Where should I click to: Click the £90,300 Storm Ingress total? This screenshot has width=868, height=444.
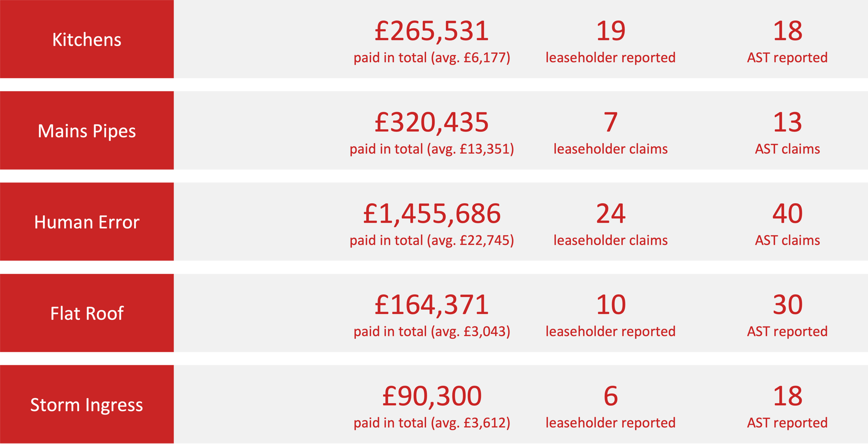[x=432, y=396]
